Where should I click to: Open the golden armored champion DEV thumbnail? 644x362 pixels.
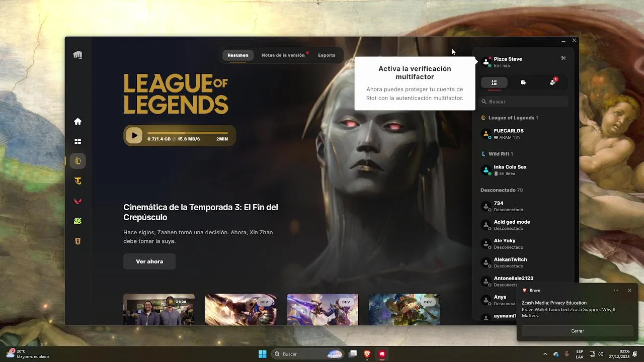[x=241, y=309]
